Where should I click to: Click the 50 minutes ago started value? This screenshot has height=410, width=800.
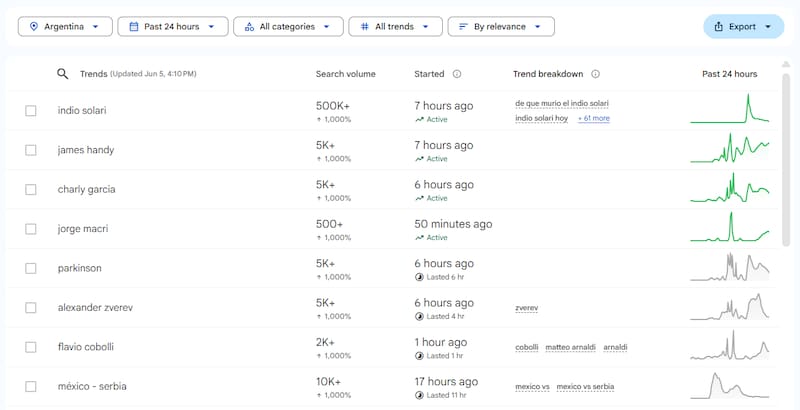point(453,224)
